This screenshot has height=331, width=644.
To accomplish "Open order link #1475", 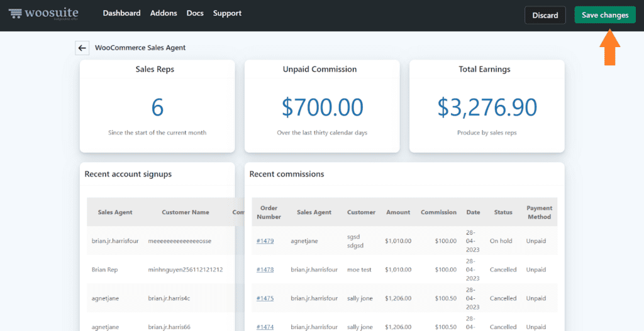I will coord(265,298).
